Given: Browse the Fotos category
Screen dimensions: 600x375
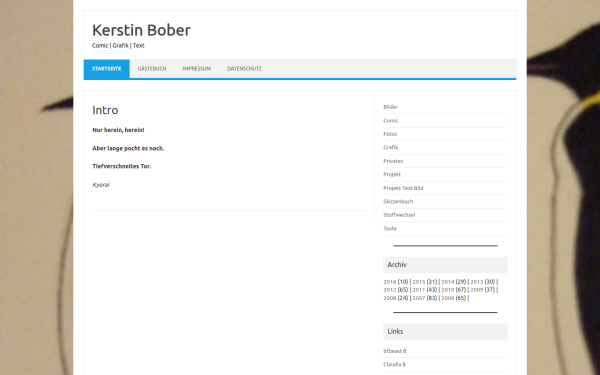Looking at the screenshot, I should pos(390,134).
